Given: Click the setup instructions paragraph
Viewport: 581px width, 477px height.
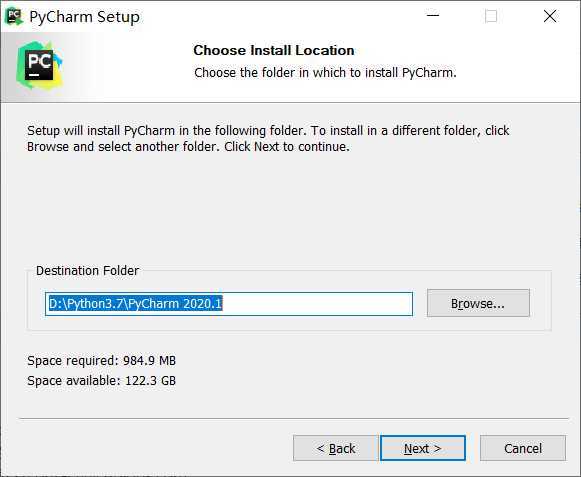Looking at the screenshot, I should coord(268,139).
